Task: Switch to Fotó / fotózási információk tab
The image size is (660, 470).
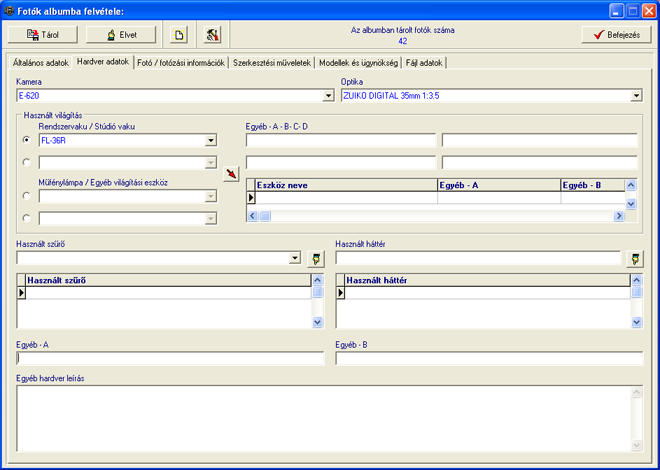Action: (x=181, y=63)
